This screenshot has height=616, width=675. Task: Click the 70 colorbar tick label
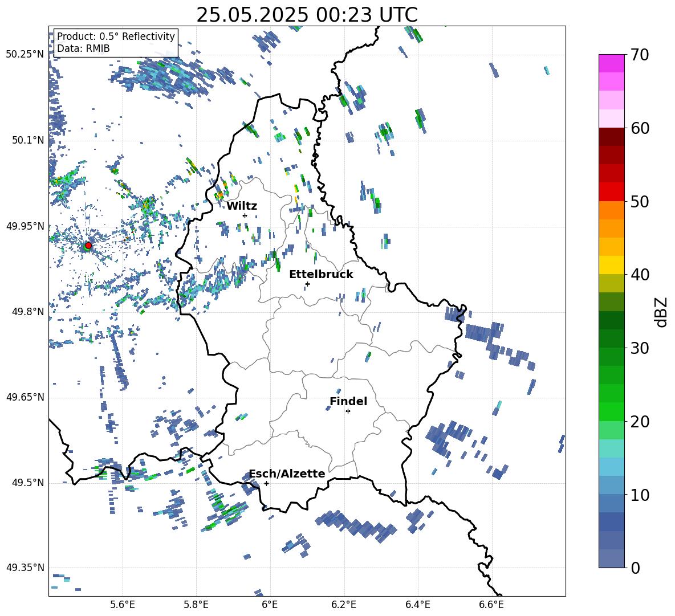pos(639,55)
